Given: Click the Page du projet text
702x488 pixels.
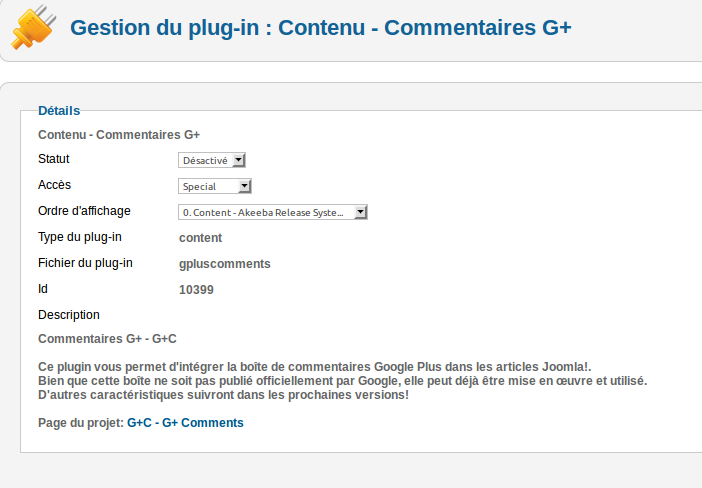Looking at the screenshot, I should point(80,423).
